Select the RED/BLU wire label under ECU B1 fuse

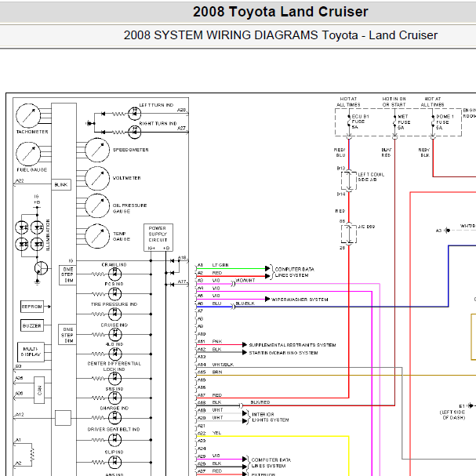340,152
